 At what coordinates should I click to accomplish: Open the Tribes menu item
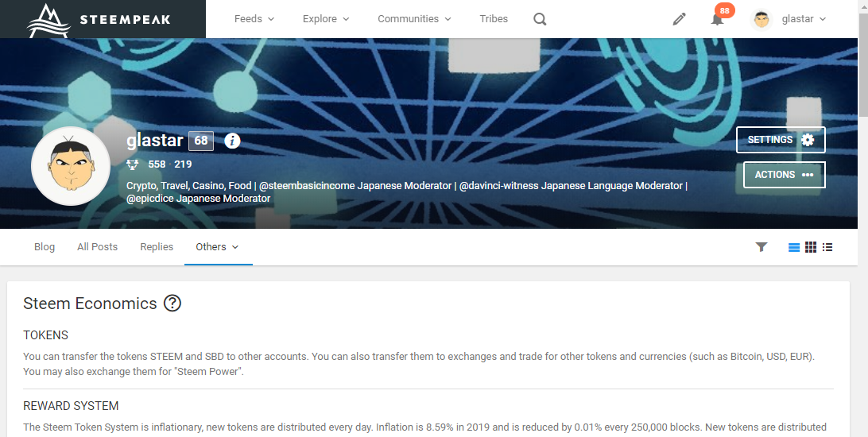[494, 19]
